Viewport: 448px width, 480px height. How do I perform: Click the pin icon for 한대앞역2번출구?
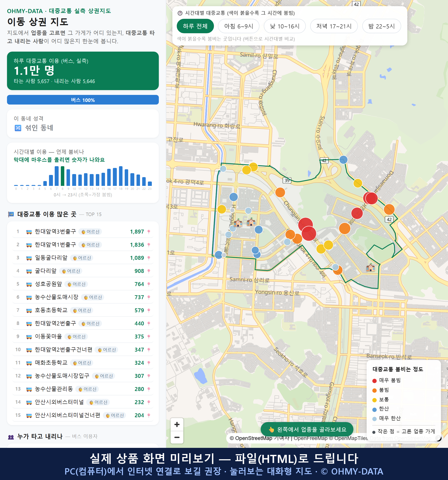[x=149, y=324]
